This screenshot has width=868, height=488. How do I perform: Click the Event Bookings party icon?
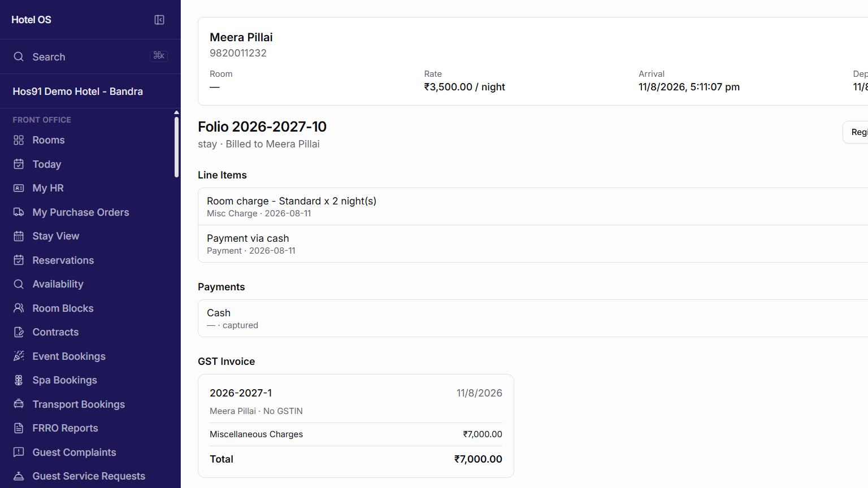click(x=19, y=356)
